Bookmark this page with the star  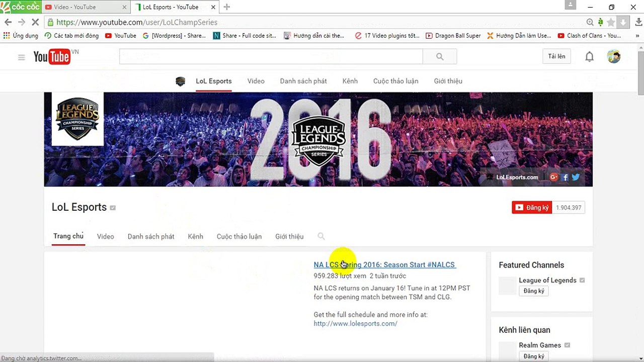[611, 22]
